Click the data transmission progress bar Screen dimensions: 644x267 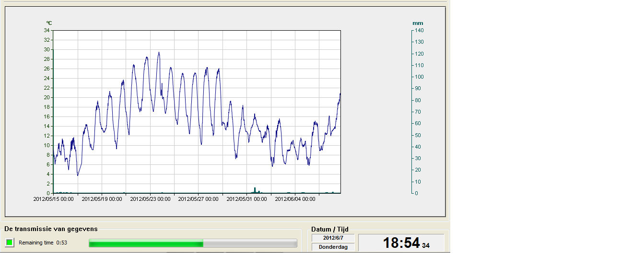click(x=193, y=244)
